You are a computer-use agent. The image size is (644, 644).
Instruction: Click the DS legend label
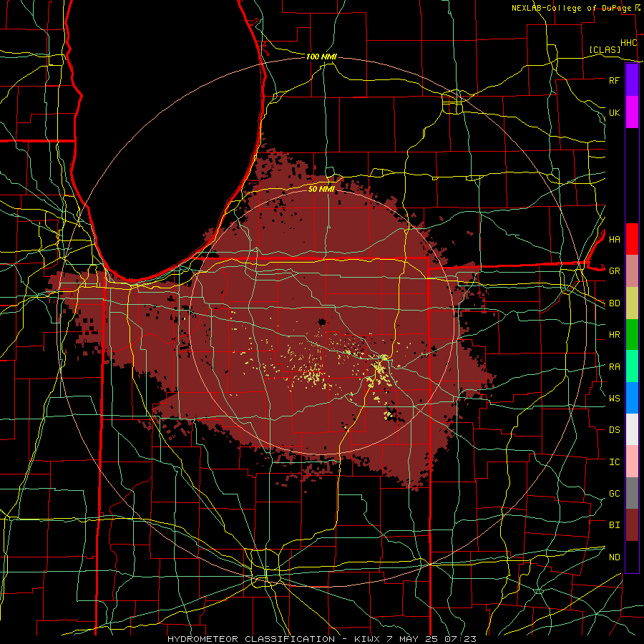[x=614, y=430]
